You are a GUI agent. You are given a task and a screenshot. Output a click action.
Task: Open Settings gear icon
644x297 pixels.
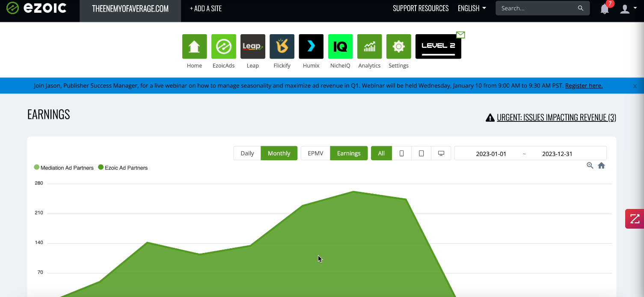click(x=398, y=47)
